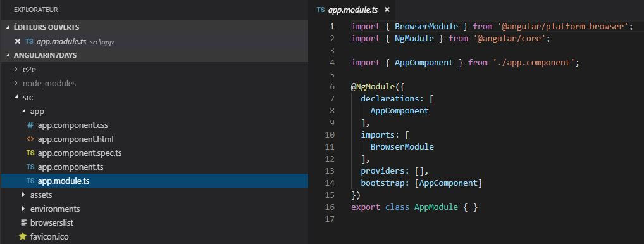
Task: Expand the e2e folder
Action: click(16, 70)
